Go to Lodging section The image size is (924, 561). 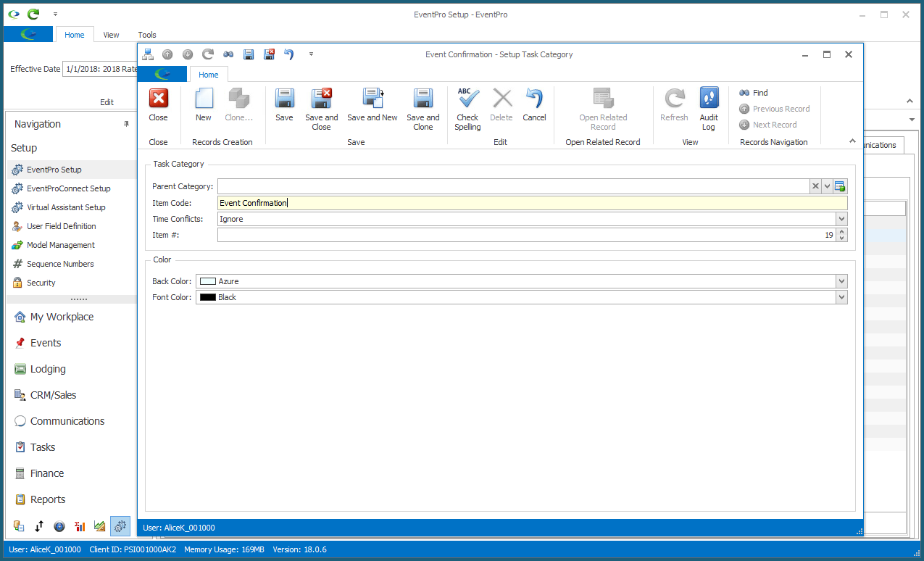point(72,369)
